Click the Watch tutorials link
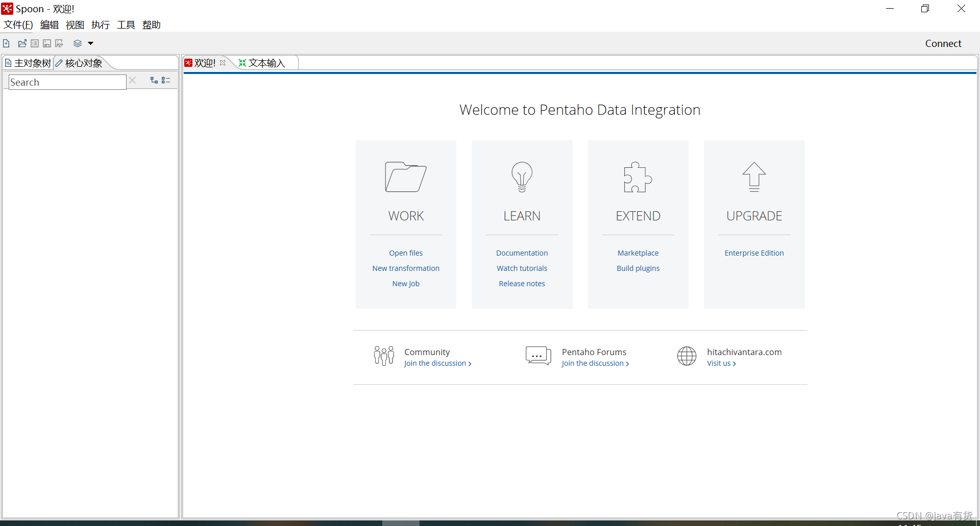980x526 pixels. [x=522, y=268]
